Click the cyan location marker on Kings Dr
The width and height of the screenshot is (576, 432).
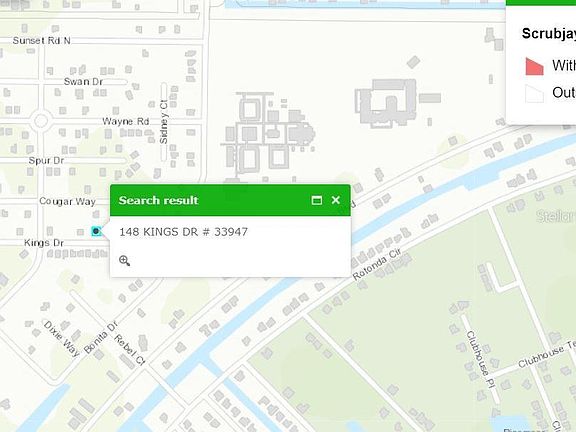pos(96,231)
